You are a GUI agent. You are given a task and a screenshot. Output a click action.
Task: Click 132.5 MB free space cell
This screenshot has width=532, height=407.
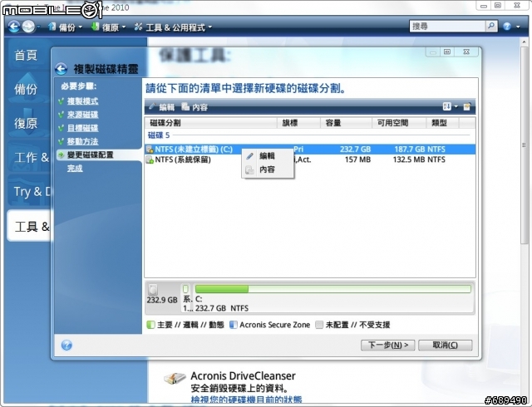[x=409, y=159]
